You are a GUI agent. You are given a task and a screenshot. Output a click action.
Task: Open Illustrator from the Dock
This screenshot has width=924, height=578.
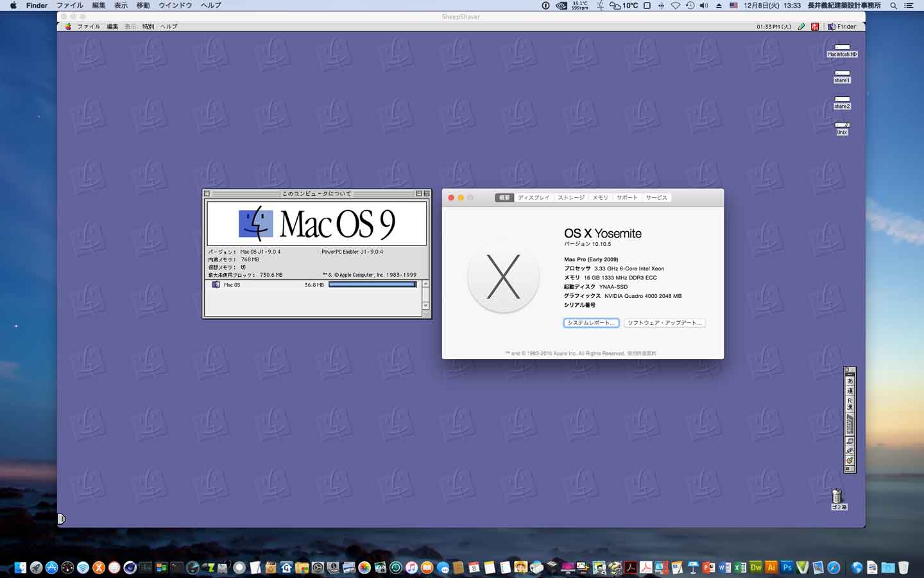771,567
